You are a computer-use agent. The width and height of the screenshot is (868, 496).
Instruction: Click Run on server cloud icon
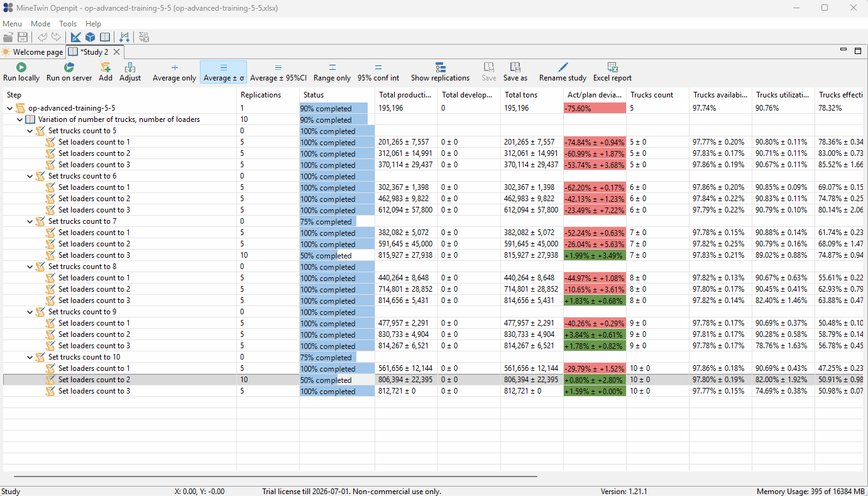pos(69,67)
